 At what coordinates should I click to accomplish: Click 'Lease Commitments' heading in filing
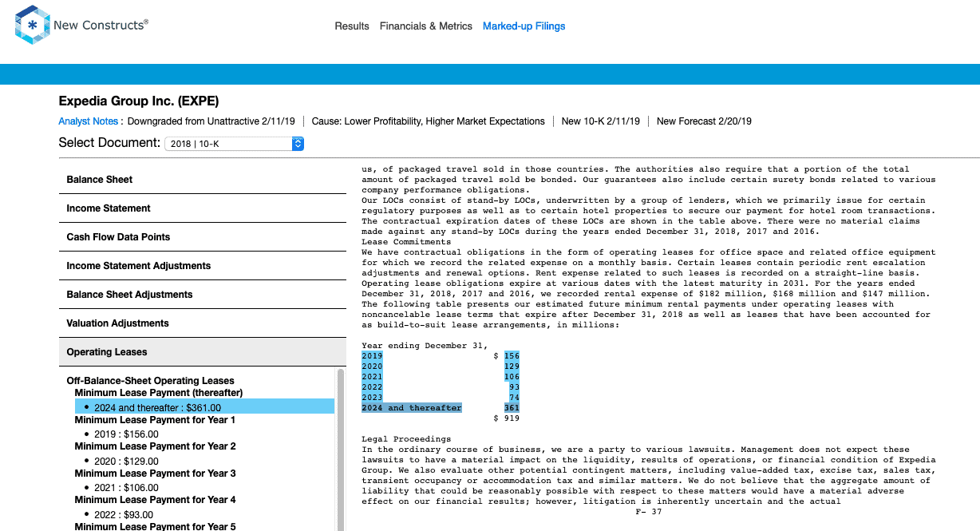tap(406, 242)
